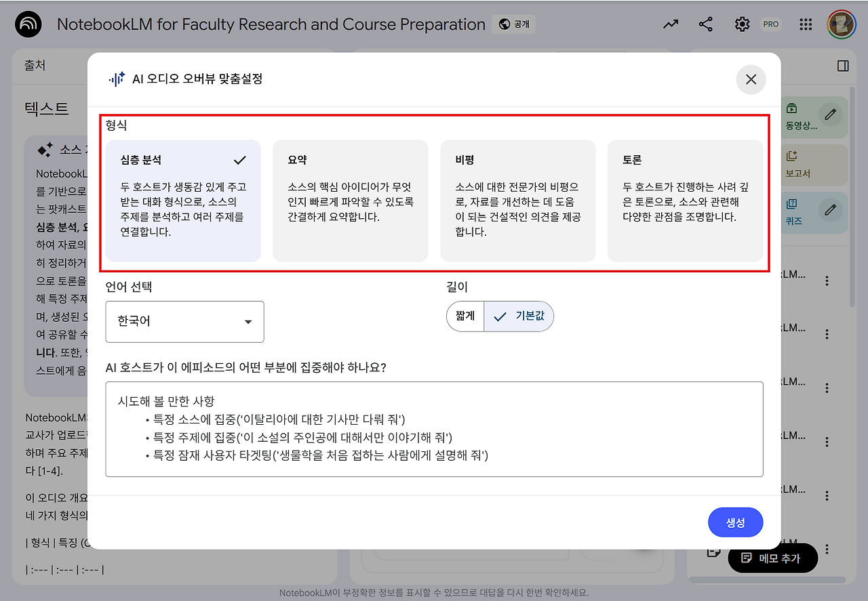Viewport: 868px width, 601px height.
Task: Click the studio panel vertical scrollbar
Action: pyautogui.click(x=852, y=196)
